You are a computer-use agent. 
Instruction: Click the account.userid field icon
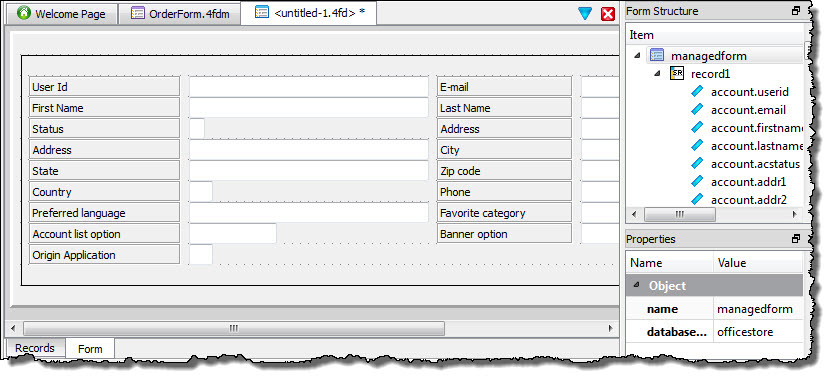(x=697, y=91)
